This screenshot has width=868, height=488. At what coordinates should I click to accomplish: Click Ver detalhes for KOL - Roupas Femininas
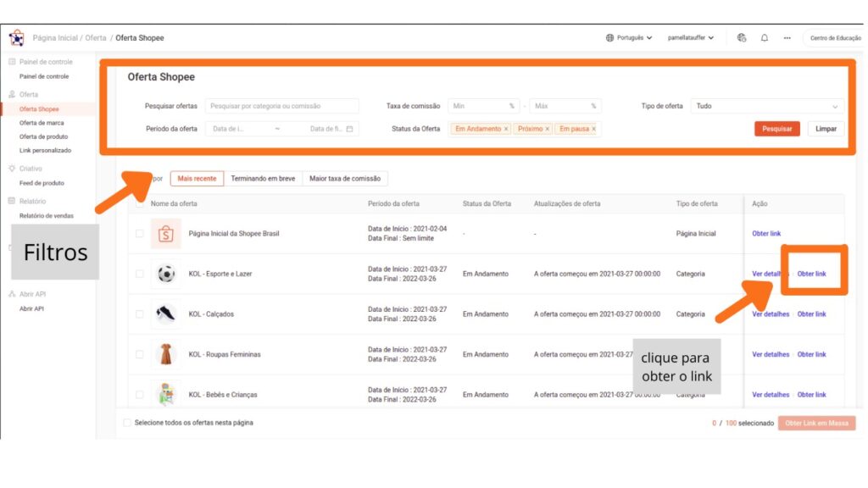(771, 354)
